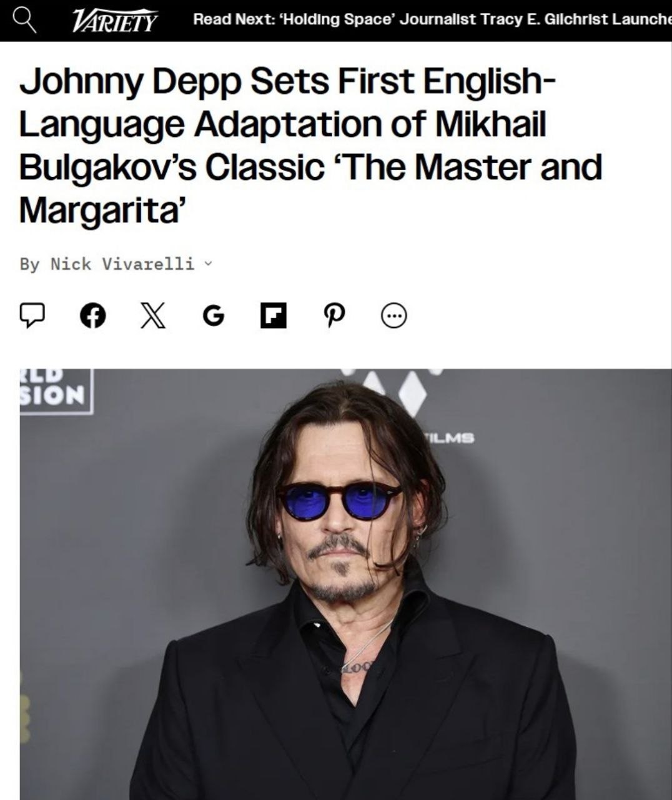Open the comments speech bubble icon
Viewport: 672px width, 800px height.
tap(32, 316)
